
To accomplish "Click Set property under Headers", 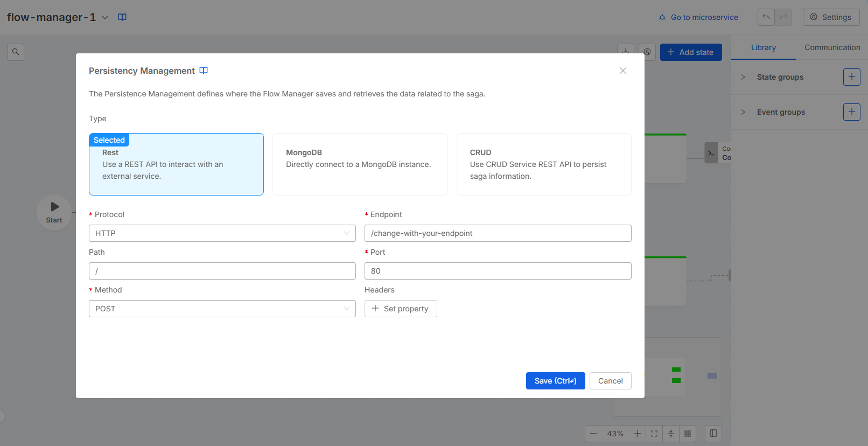I will point(400,309).
